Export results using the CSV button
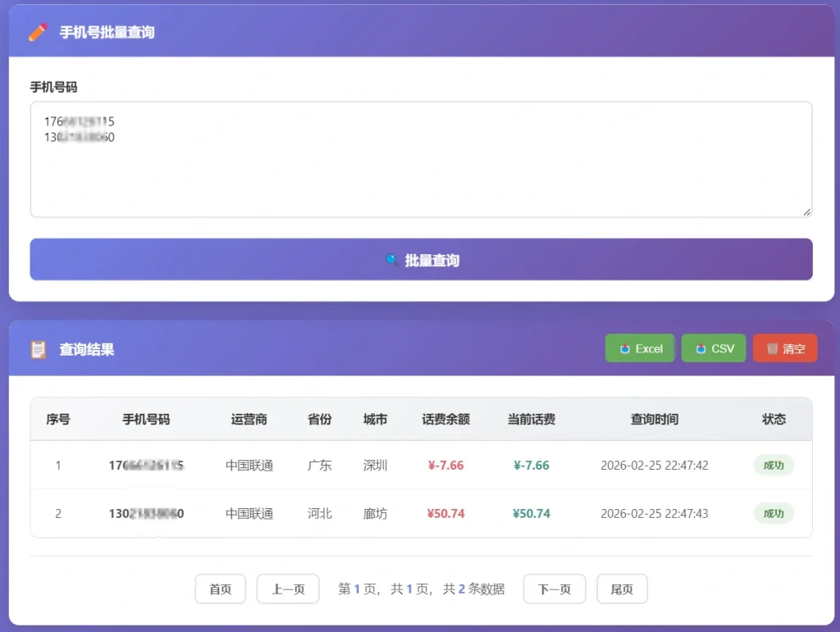The image size is (840, 632). point(713,348)
